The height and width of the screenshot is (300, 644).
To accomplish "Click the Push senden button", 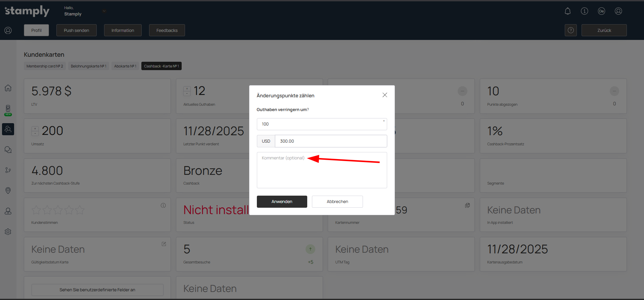I will 77,30.
